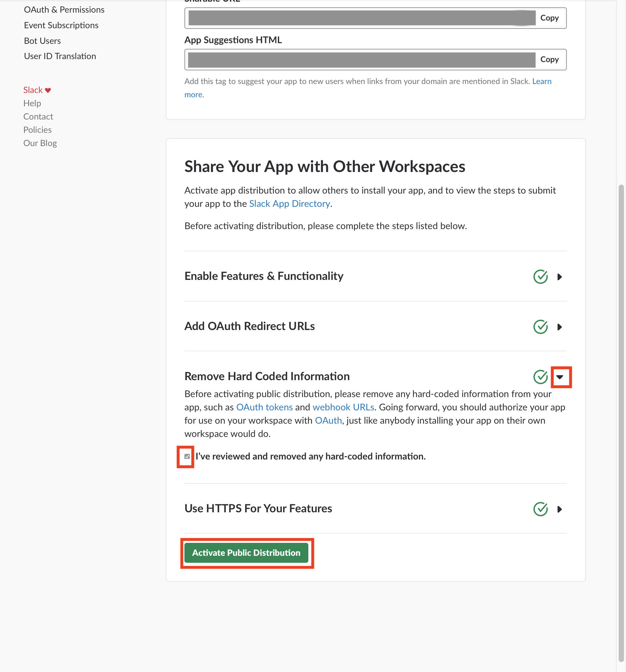Click checkmark icon for Use HTTPS For Your Features
Image resolution: width=626 pixels, height=672 pixels.
pos(540,509)
